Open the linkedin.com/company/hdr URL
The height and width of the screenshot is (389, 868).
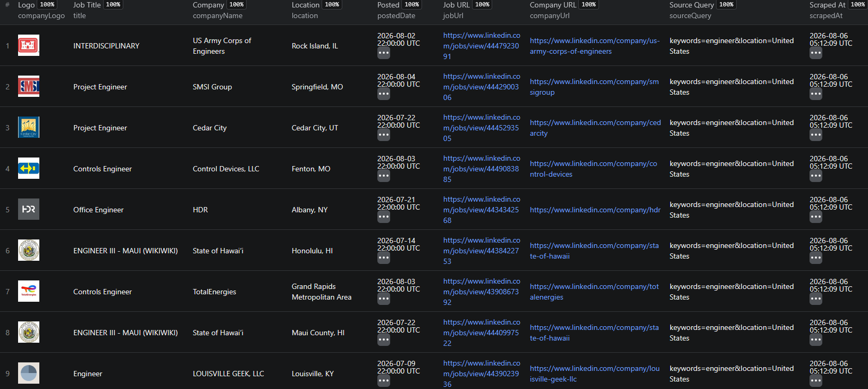pos(595,210)
